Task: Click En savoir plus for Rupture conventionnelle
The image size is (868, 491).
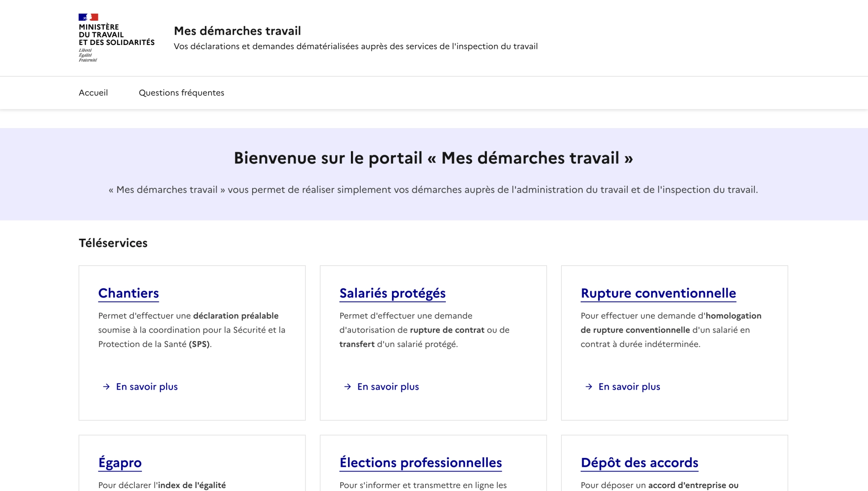Action: click(x=629, y=387)
